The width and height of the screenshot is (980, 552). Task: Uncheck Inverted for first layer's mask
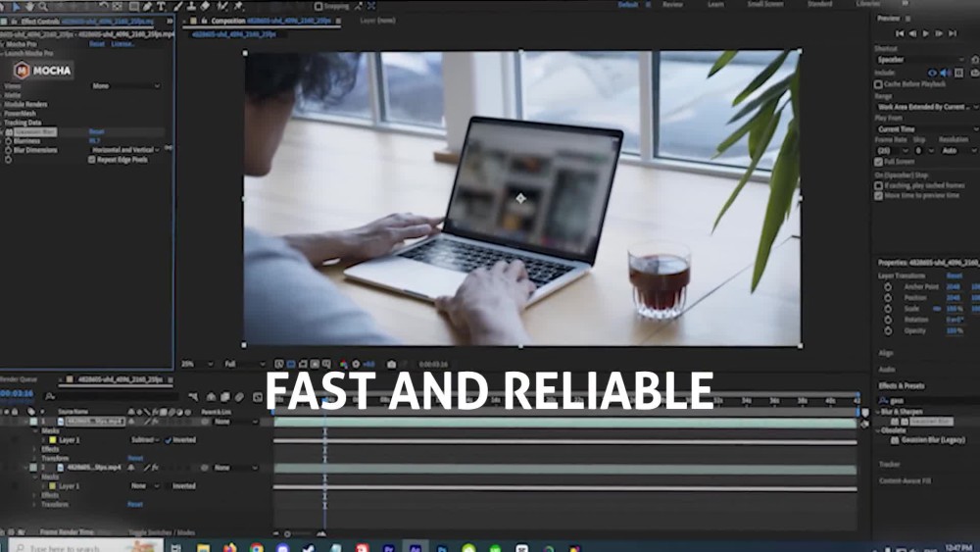[169, 440]
